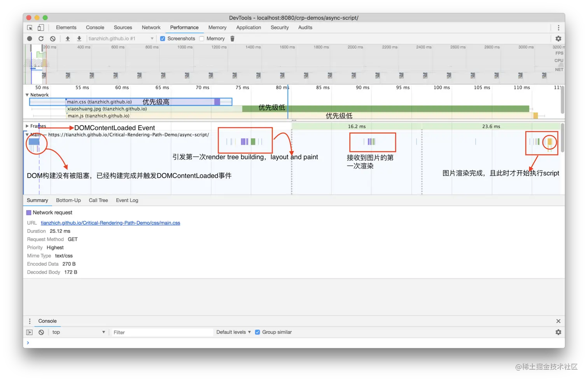Click the Duration value 25.12 ms

[60, 231]
